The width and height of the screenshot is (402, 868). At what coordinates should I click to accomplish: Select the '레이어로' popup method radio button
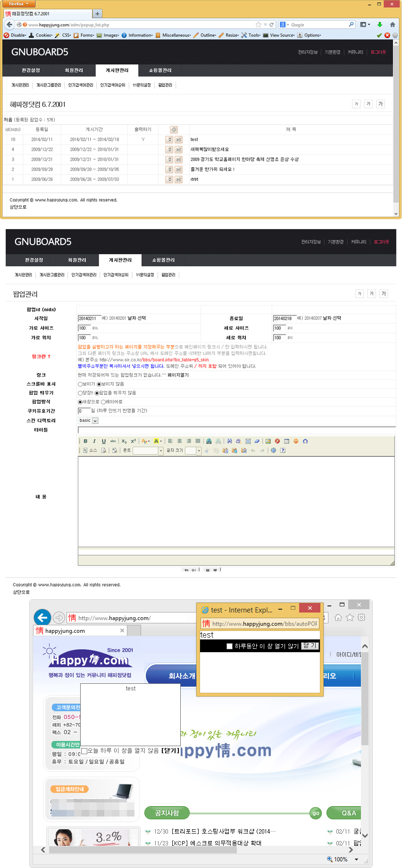point(103,402)
